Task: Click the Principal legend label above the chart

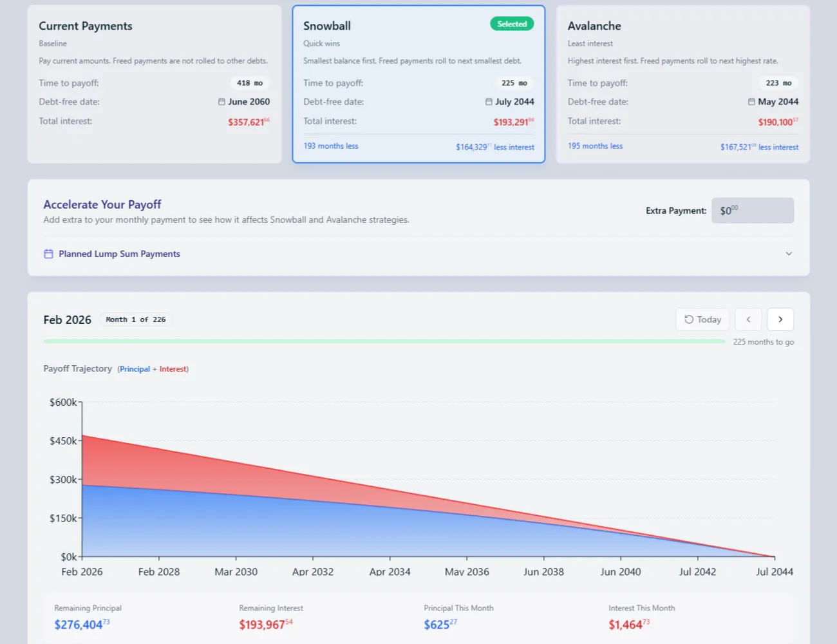Action: [x=135, y=369]
